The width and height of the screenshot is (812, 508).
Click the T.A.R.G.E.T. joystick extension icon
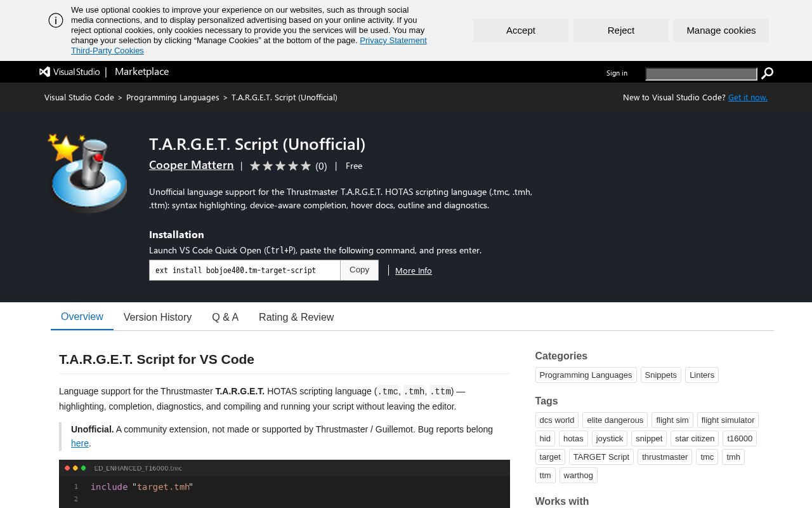pos(88,172)
